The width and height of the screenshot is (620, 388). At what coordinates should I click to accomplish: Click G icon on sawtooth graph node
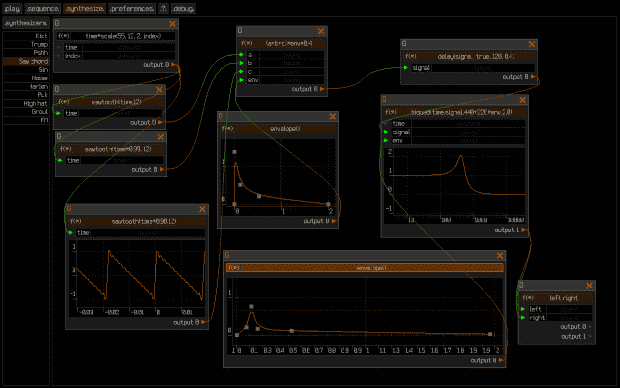click(69, 208)
